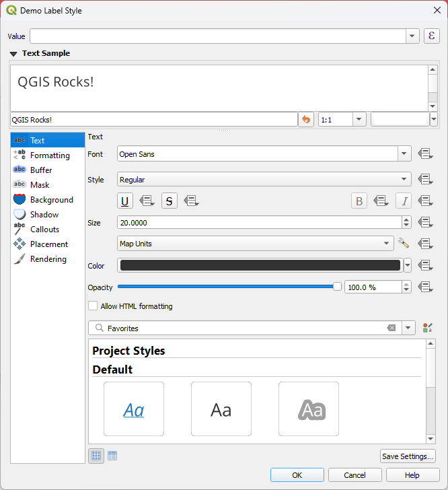The width and height of the screenshot is (448, 490).
Task: Open the expression builder epsilon button
Action: click(432, 36)
